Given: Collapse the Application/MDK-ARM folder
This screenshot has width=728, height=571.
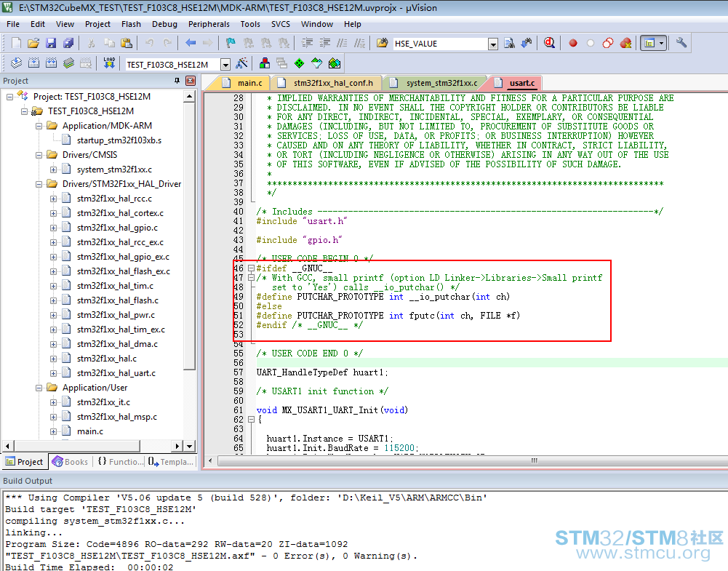Looking at the screenshot, I should pos(39,126).
